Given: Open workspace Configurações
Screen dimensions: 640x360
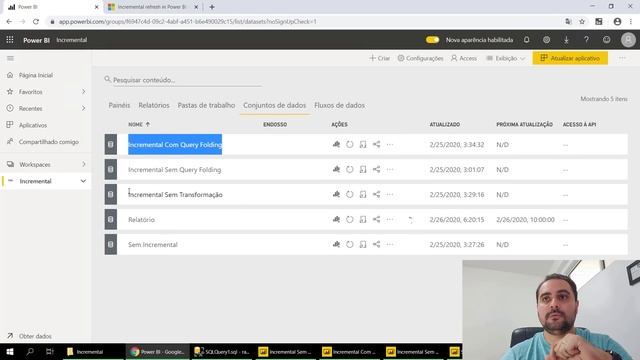Looking at the screenshot, I should pyautogui.click(x=420, y=58).
